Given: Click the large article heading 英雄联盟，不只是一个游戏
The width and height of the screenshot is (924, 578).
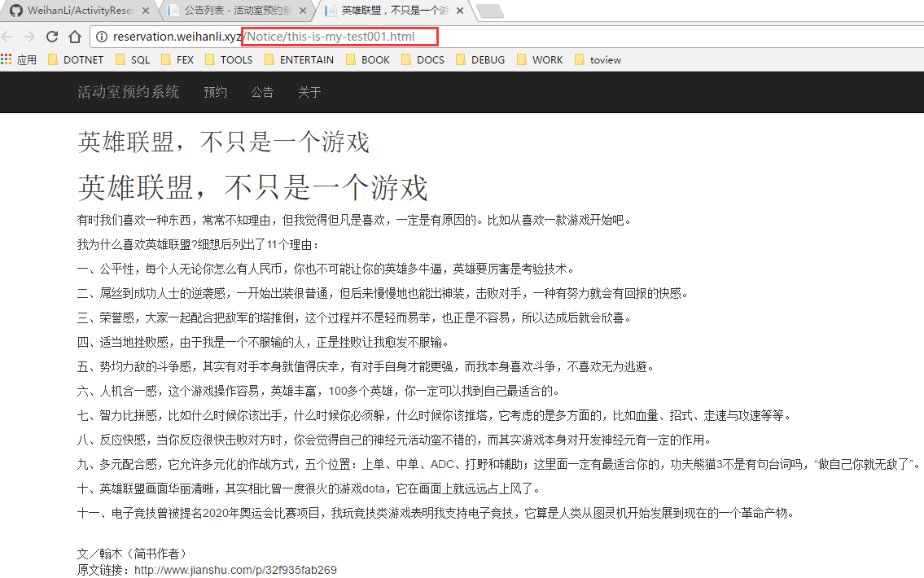Looking at the screenshot, I should 253,187.
